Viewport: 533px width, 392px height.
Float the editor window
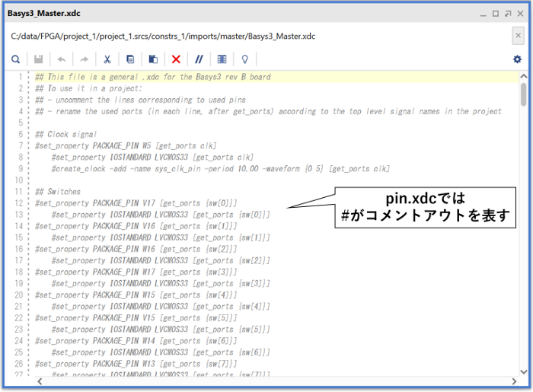[x=508, y=14]
